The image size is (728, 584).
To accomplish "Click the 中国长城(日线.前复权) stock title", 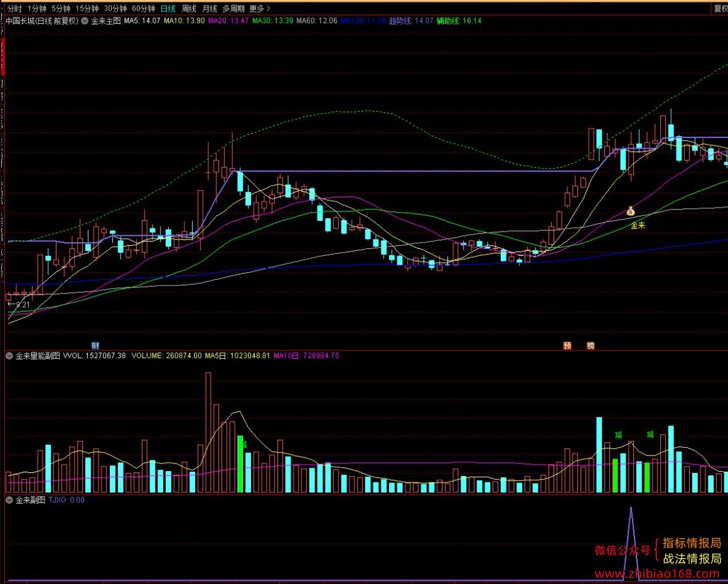I will point(42,21).
